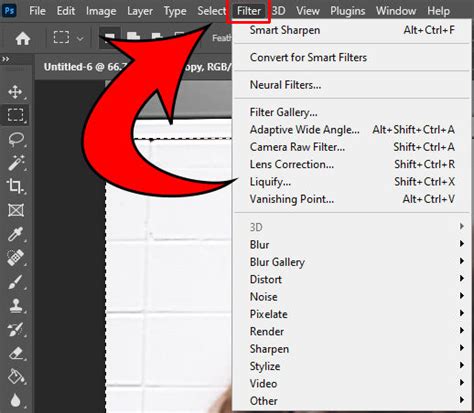The height and width of the screenshot is (413, 474).
Task: Open the marquee tool preset dropdown
Action: (80, 38)
